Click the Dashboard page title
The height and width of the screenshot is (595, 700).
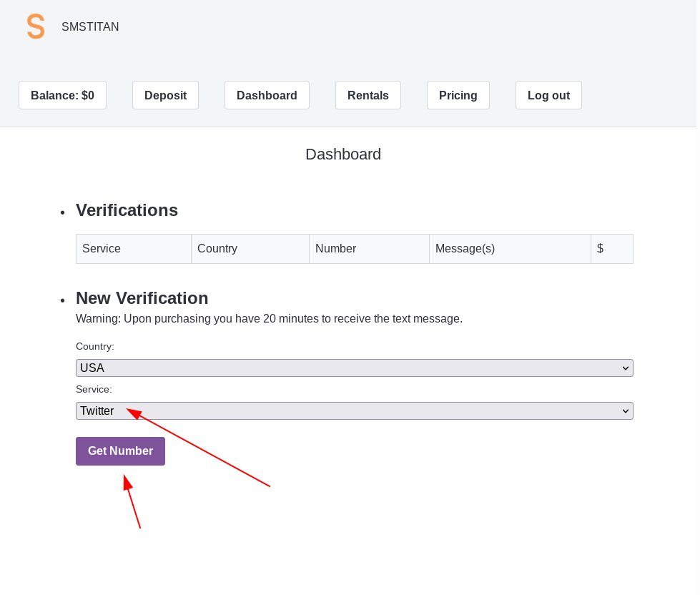click(x=343, y=154)
